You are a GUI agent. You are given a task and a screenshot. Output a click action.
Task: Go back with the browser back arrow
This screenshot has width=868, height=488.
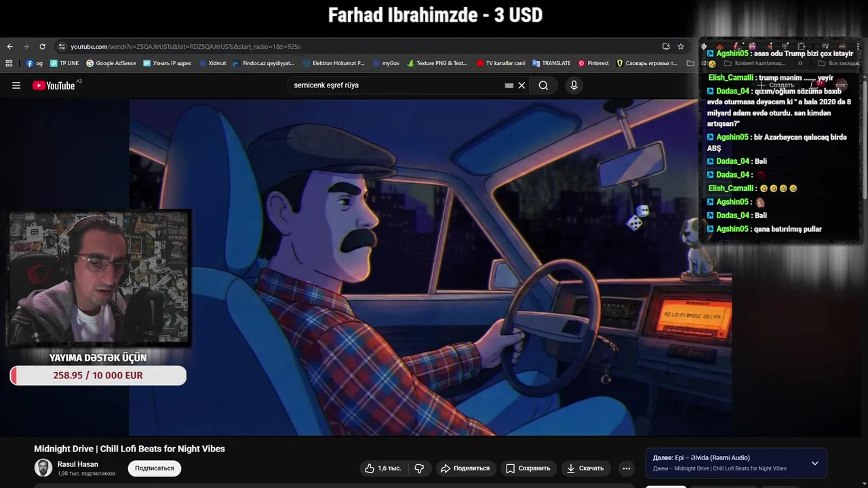click(x=9, y=47)
